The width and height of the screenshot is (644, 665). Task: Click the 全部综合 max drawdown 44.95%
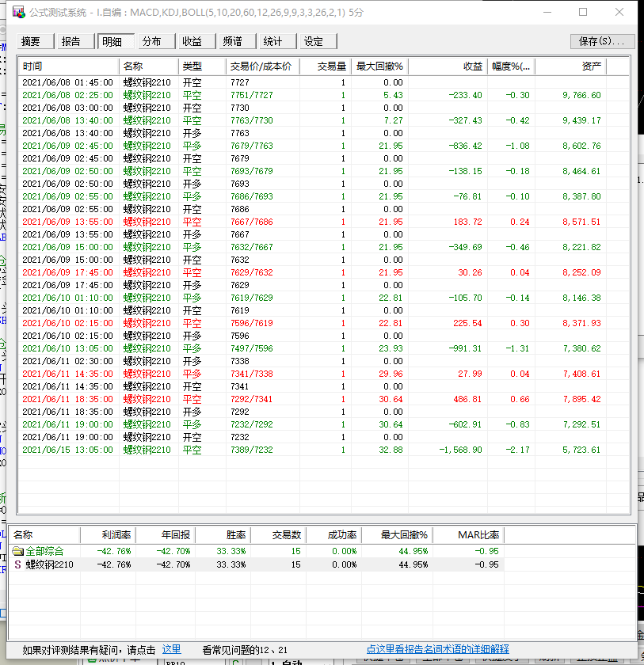click(x=413, y=551)
